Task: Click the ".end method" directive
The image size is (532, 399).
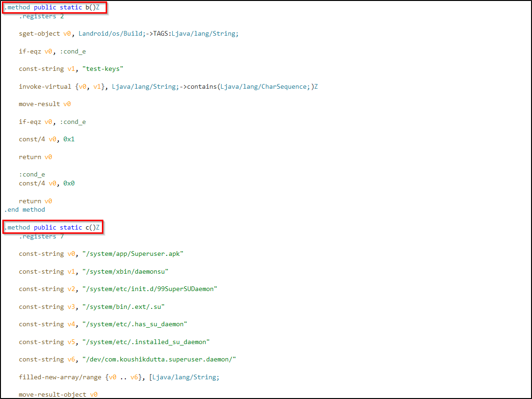Action: coord(25,210)
